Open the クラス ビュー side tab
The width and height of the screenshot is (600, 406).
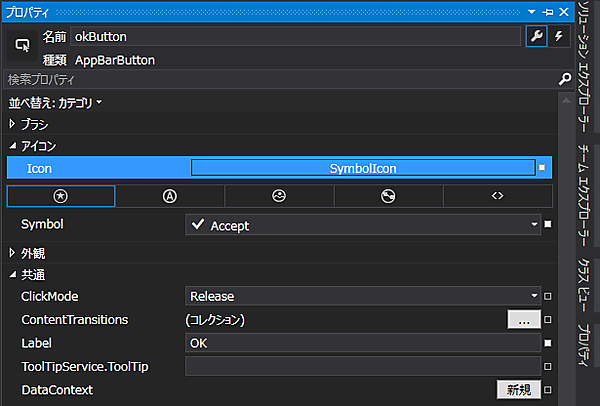(x=585, y=282)
